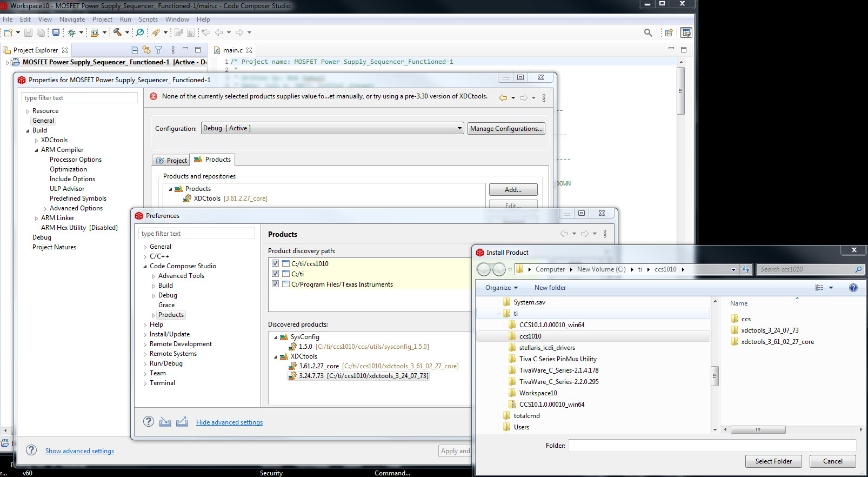Click Cancel in Install Product dialog
The width and height of the screenshot is (868, 477).
click(832, 461)
